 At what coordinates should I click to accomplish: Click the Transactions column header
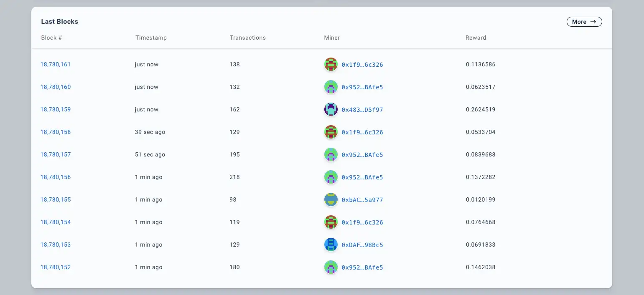(247, 38)
